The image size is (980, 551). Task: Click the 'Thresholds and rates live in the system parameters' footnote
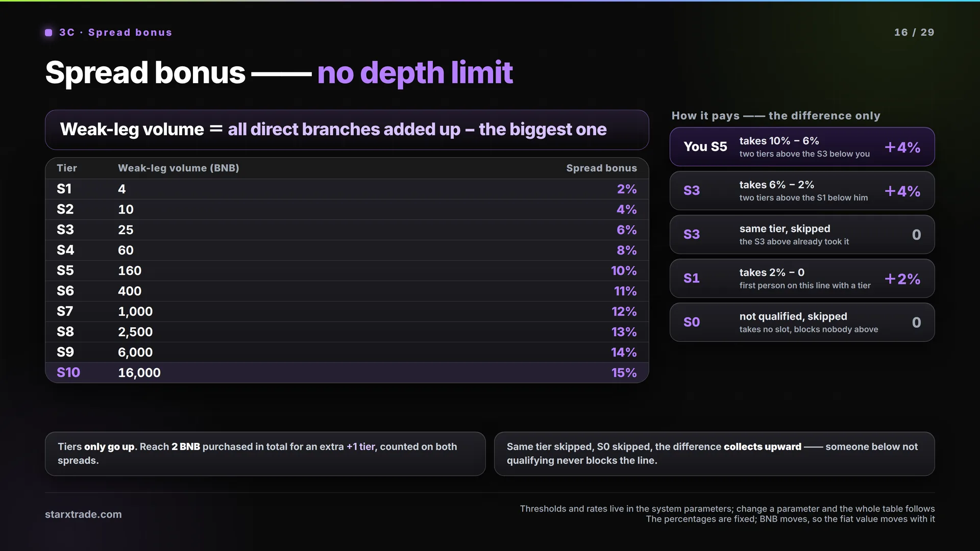pos(727,509)
